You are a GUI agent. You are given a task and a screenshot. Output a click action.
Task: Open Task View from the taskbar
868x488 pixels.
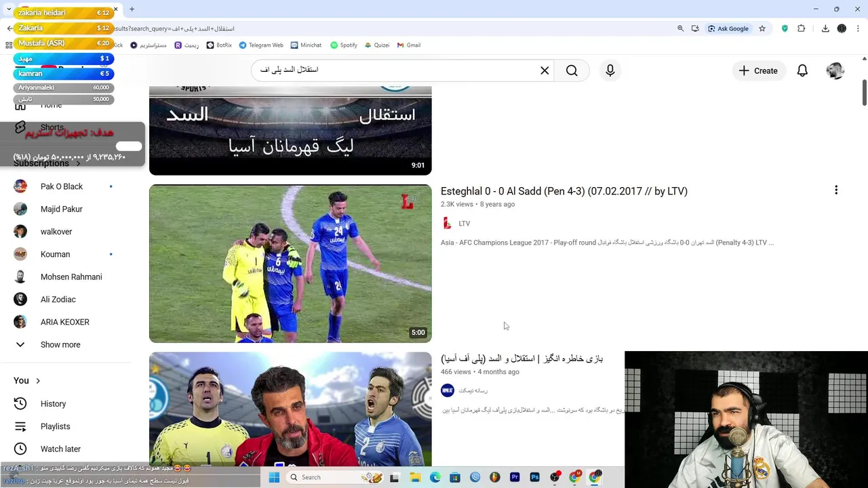pyautogui.click(x=395, y=477)
